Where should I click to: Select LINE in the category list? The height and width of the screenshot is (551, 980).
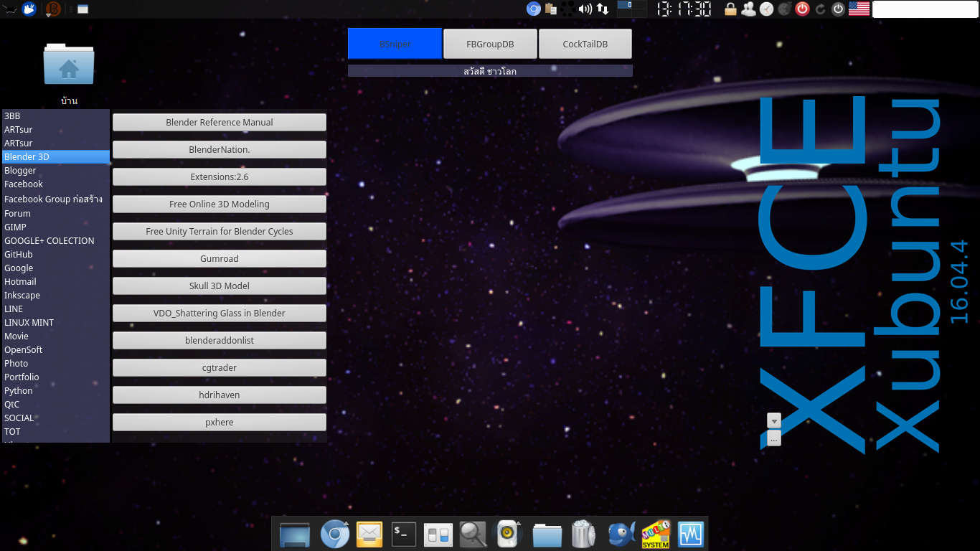pyautogui.click(x=56, y=309)
